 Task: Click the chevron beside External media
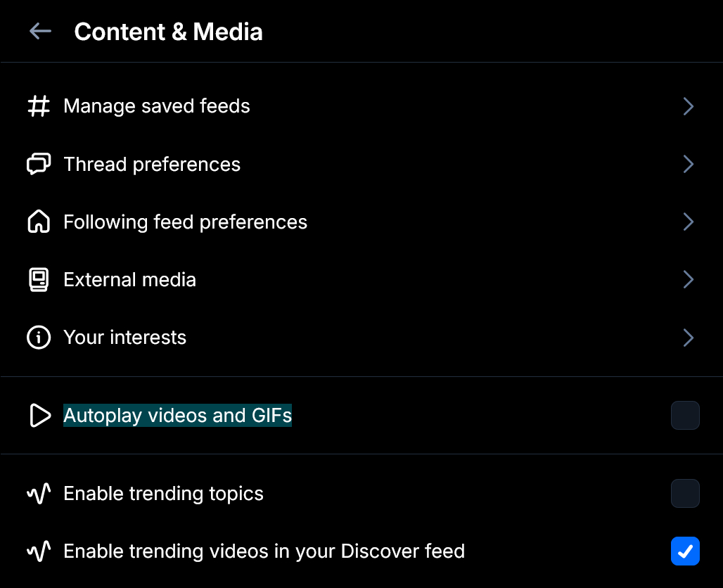pyautogui.click(x=688, y=280)
